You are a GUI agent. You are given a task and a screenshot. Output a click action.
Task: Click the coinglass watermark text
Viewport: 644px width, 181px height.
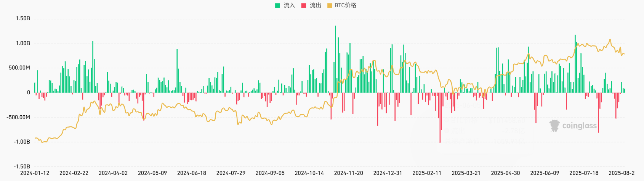[579, 126]
